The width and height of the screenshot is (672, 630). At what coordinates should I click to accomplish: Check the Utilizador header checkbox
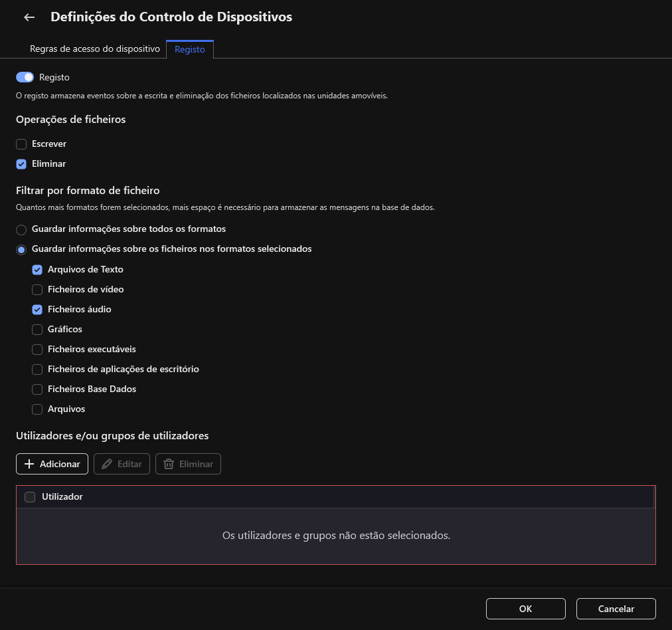30,496
